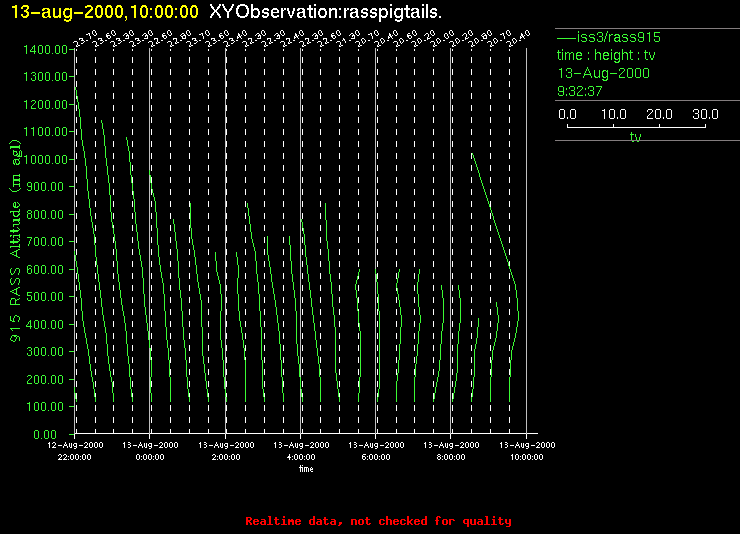Click the red 'Realtime data' quality warning
Image resolution: width=740 pixels, height=534 pixels.
pos(378,521)
